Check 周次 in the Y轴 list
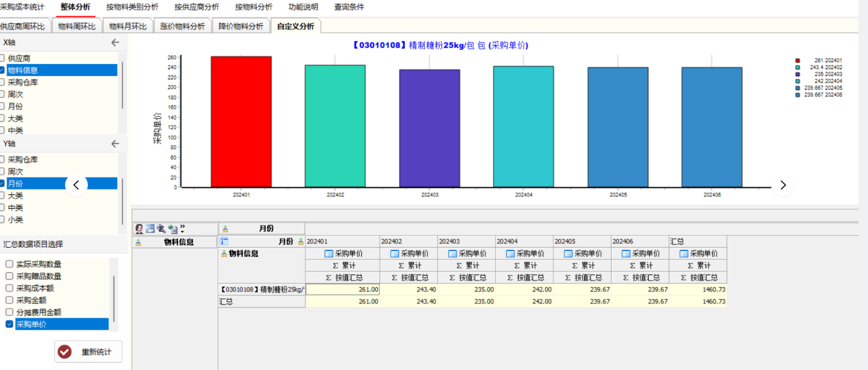 [x=2, y=171]
